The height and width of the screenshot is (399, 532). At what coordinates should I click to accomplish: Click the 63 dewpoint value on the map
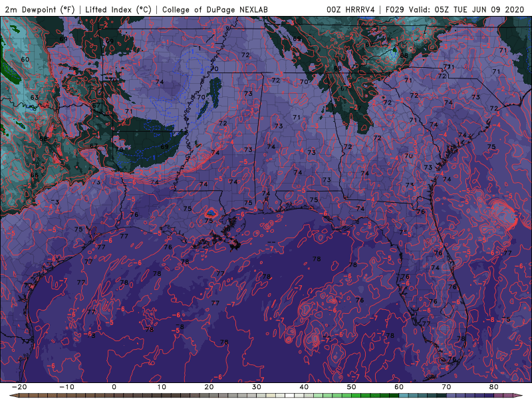(35, 97)
